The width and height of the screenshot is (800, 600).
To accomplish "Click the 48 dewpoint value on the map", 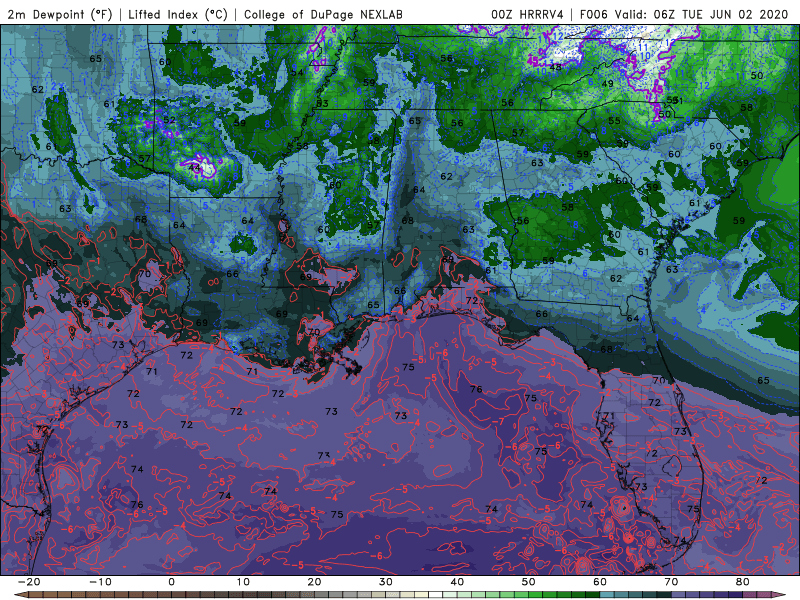I will click(x=556, y=67).
